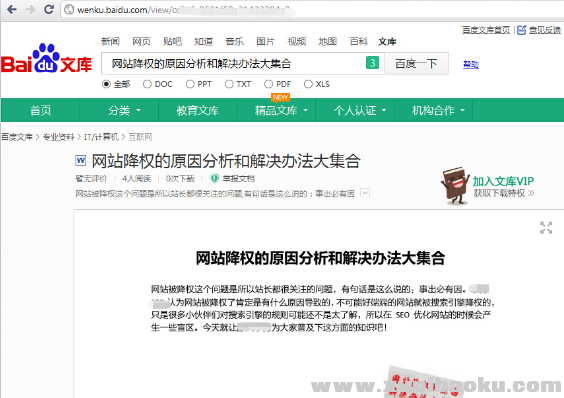The image size is (564, 398).
Task: Select the DOC radio button
Action: [x=147, y=84]
